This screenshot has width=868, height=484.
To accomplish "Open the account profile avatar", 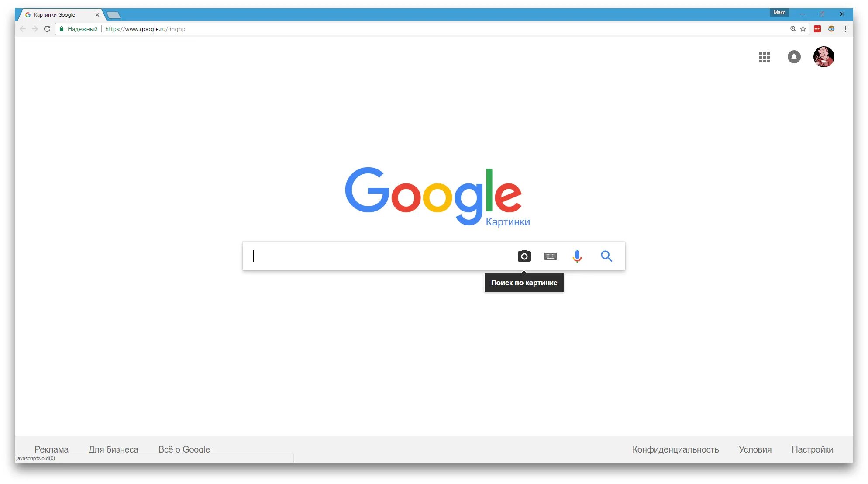I will (824, 57).
